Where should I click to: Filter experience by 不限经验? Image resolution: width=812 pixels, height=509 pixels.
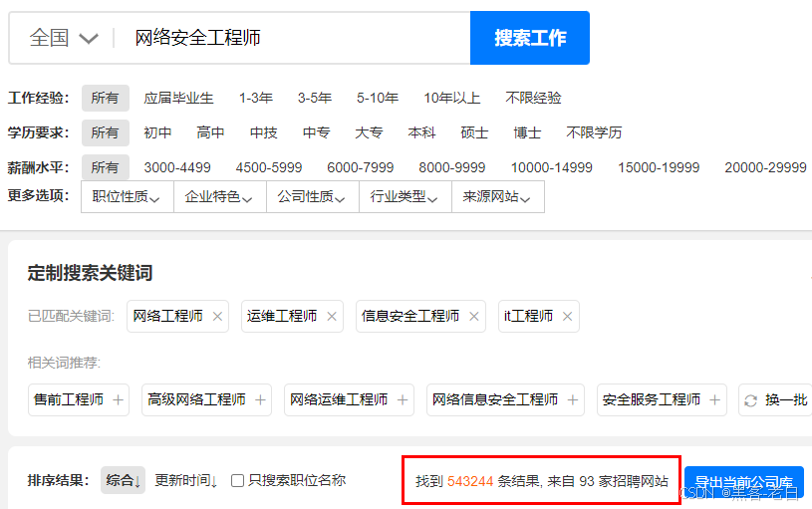click(533, 98)
